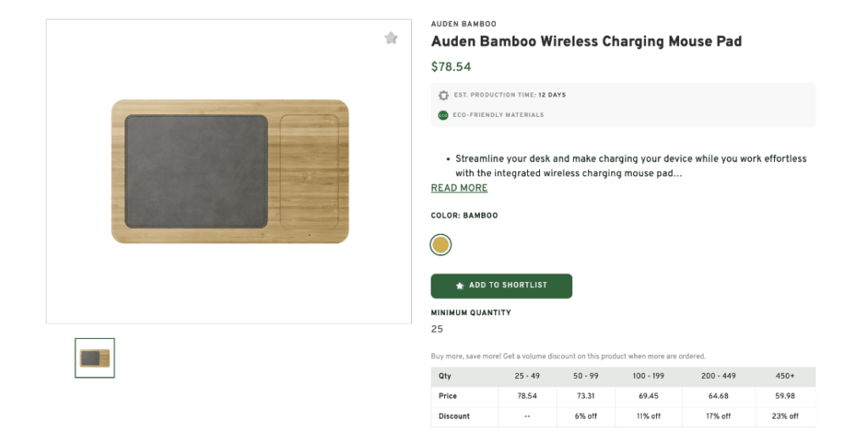Open the small product thumbnail below image
This screenshot has width=868, height=433.
pyautogui.click(x=95, y=358)
